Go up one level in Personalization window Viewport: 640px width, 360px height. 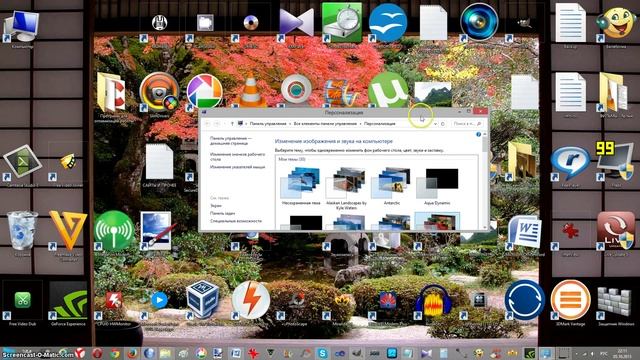point(232,124)
